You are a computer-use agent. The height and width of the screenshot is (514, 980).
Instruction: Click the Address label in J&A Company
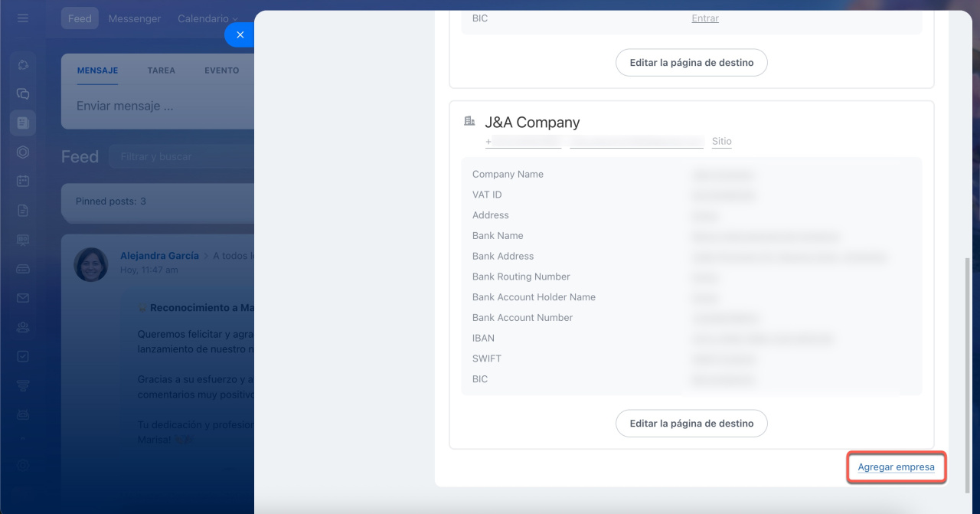pos(491,215)
